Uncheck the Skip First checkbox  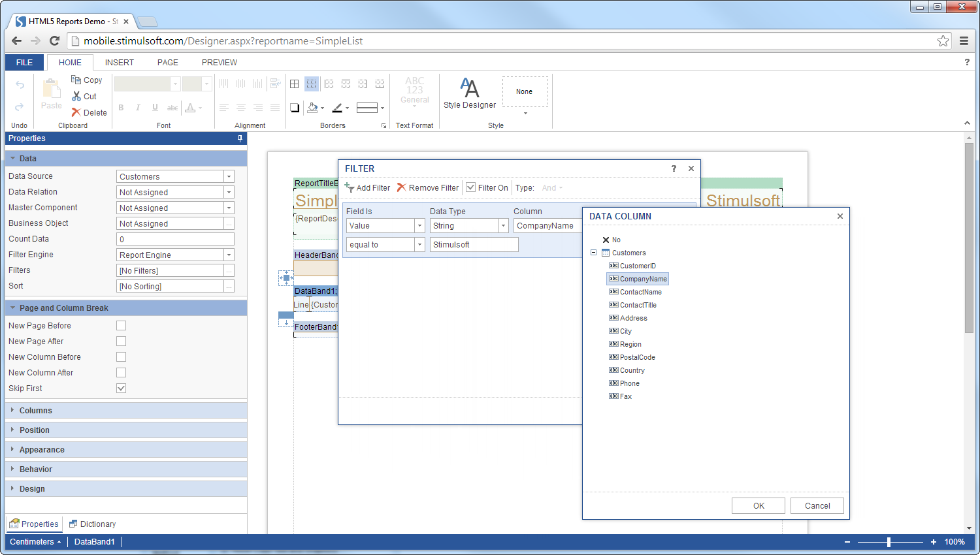click(121, 388)
